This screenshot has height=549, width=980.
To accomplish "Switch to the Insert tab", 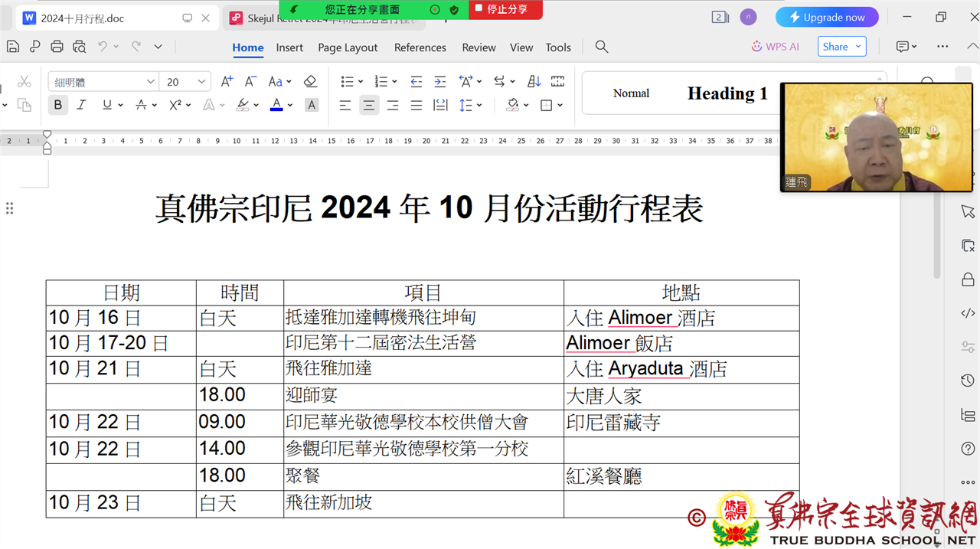I will [x=289, y=47].
